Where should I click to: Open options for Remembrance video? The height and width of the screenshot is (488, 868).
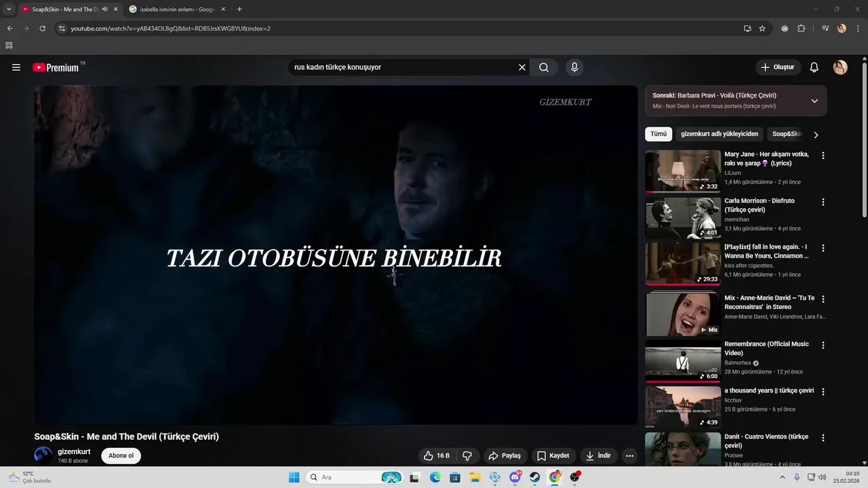(823, 345)
